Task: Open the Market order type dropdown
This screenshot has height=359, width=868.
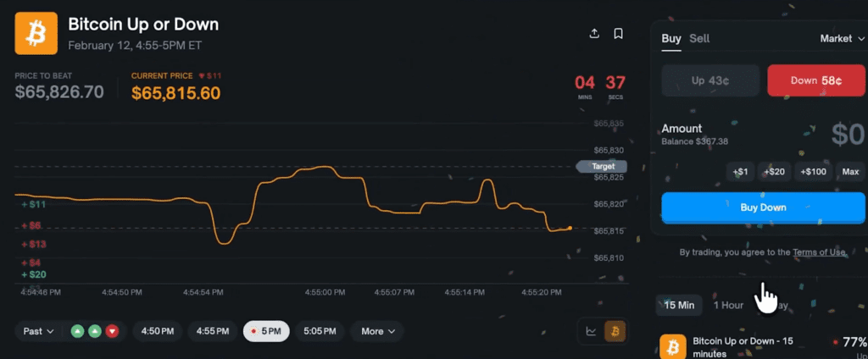Action: click(843, 38)
